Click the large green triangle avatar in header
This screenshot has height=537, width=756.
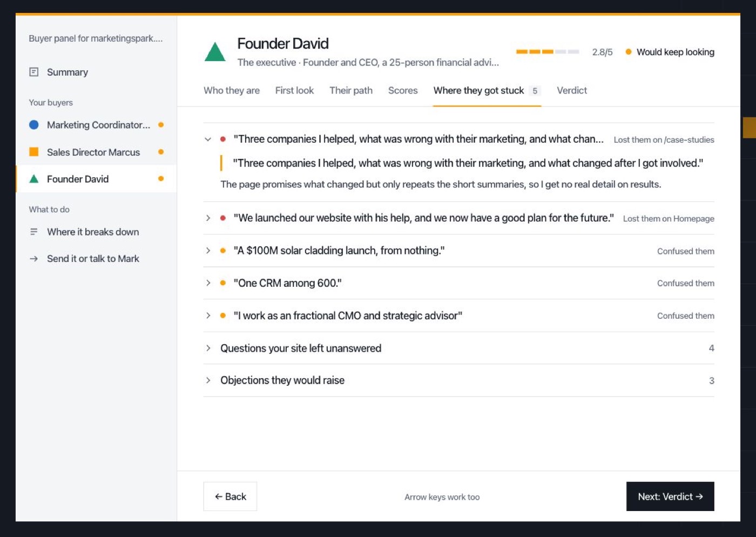tap(215, 52)
